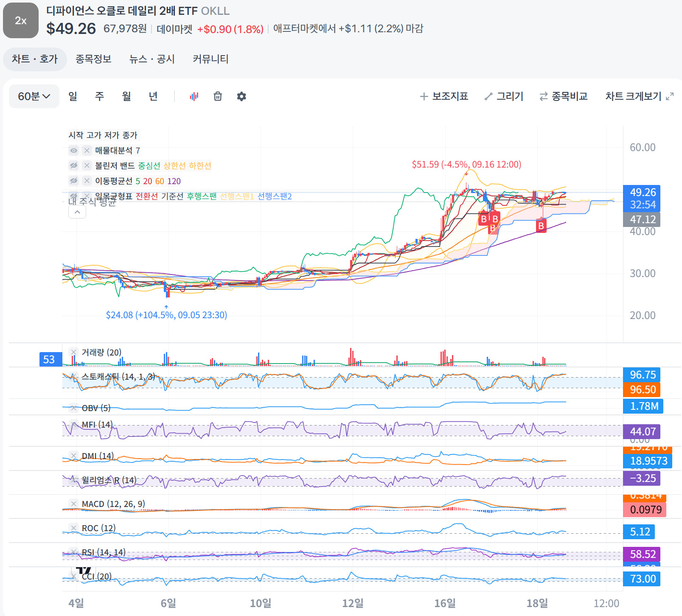Screen dimensions: 682x616
Task: Toggle visibility of 이동평균선 moving averages
Action: [74, 181]
